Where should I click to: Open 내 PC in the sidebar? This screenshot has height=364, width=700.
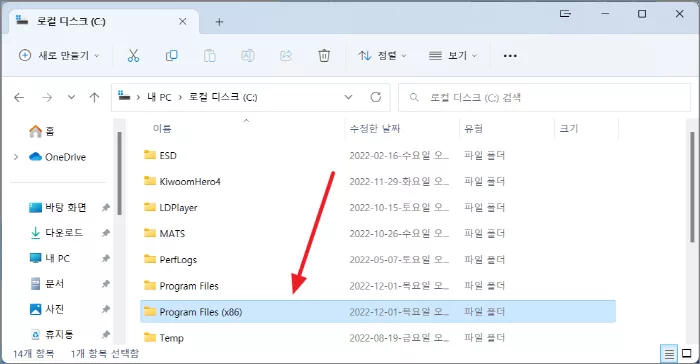click(x=49, y=258)
